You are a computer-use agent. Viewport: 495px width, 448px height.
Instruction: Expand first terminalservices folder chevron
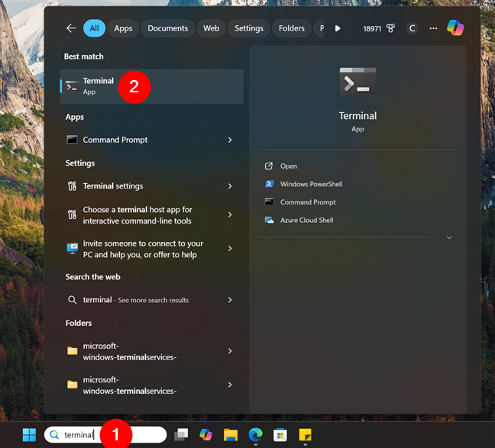(230, 351)
